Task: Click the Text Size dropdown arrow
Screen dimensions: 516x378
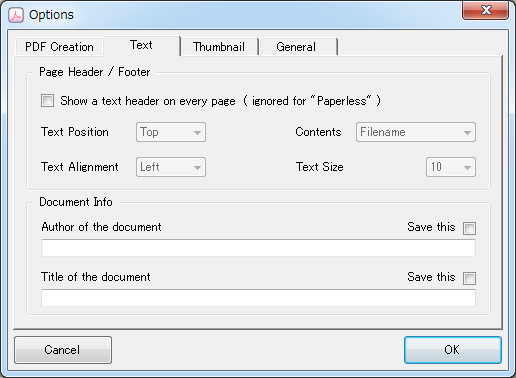Action: point(467,167)
